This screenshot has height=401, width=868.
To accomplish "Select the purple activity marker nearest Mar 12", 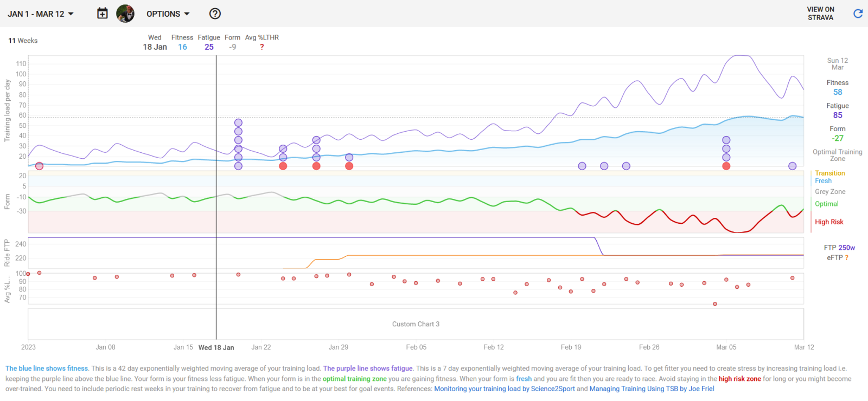I will coord(793,166).
